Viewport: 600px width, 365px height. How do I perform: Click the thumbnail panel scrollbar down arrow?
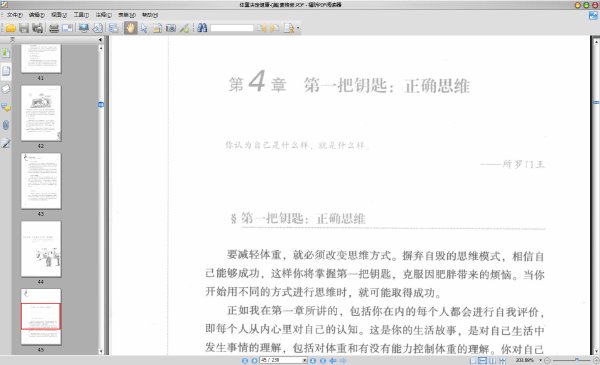(101, 351)
